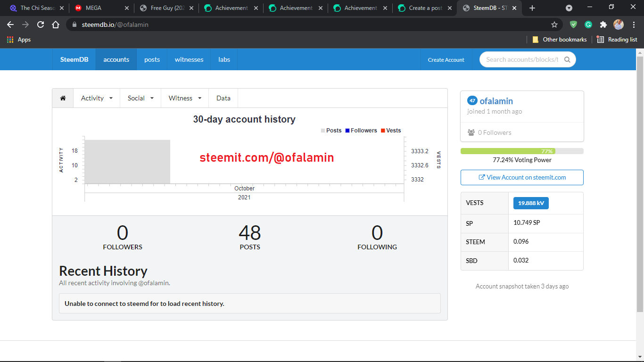644x362 pixels.
Task: Click the Create Account link
Action: coord(446,59)
